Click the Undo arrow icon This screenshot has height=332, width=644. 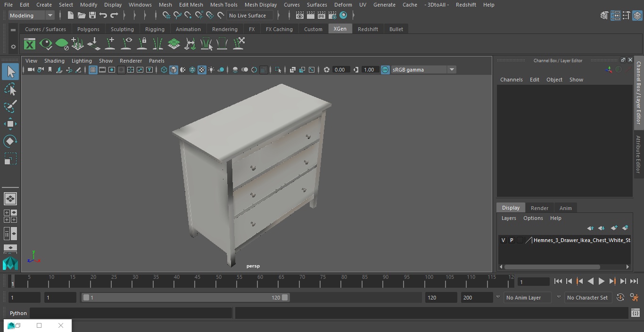pos(103,16)
